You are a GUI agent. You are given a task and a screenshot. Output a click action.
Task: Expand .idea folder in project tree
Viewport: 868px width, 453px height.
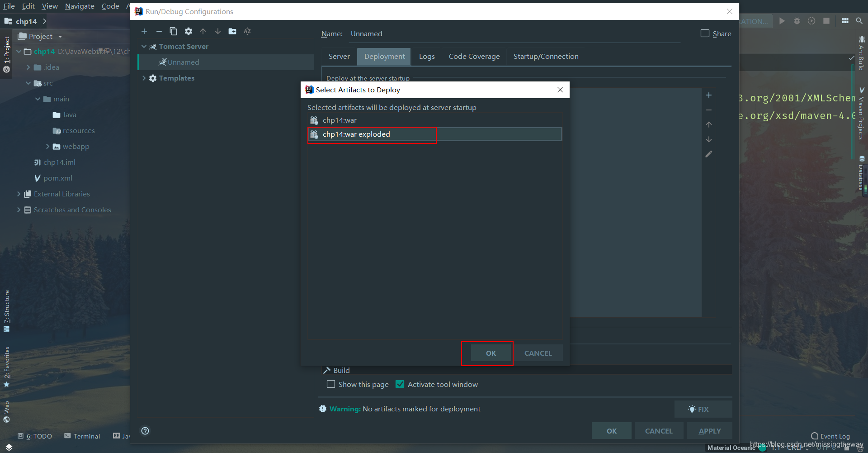click(x=28, y=67)
